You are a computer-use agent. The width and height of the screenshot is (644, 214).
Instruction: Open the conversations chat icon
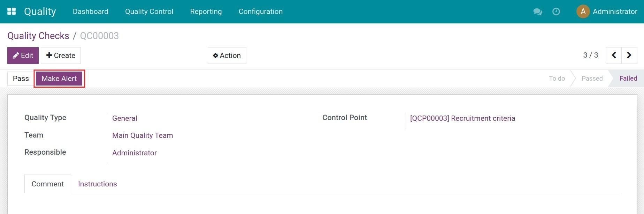(537, 12)
